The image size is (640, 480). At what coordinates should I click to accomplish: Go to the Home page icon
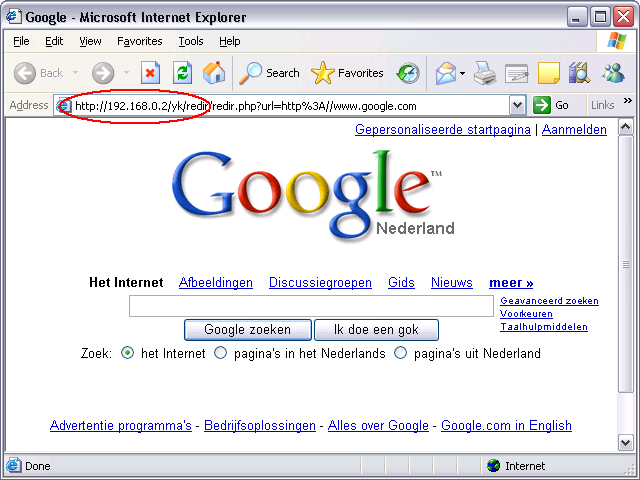point(214,73)
